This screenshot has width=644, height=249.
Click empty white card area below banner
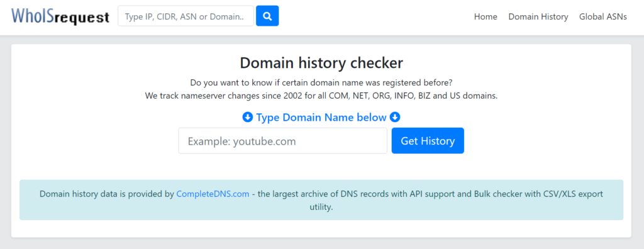[321, 228]
